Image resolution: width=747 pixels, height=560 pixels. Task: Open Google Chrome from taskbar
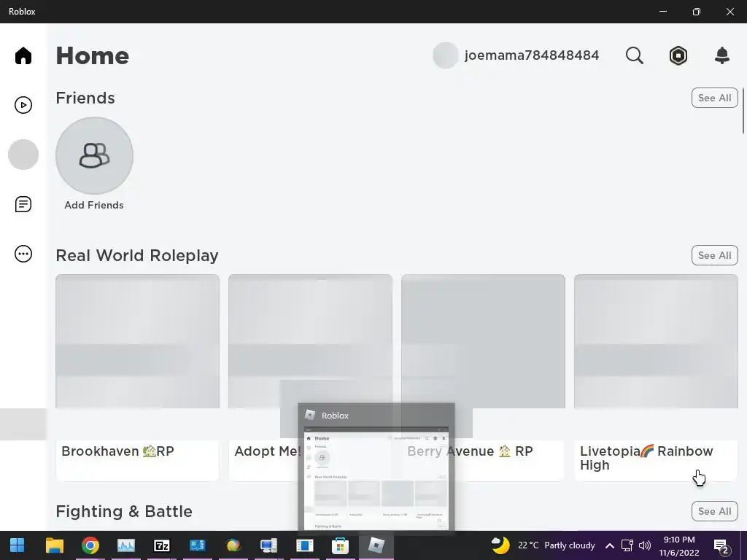90,545
